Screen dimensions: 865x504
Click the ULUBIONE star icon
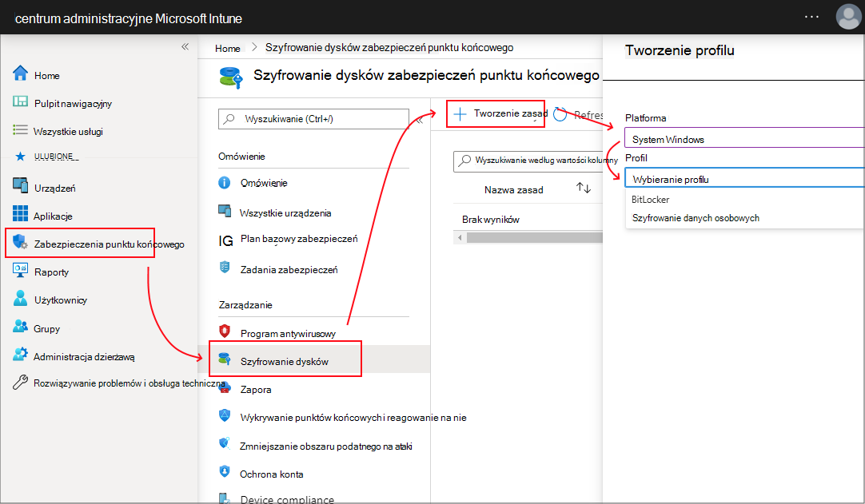(x=21, y=157)
